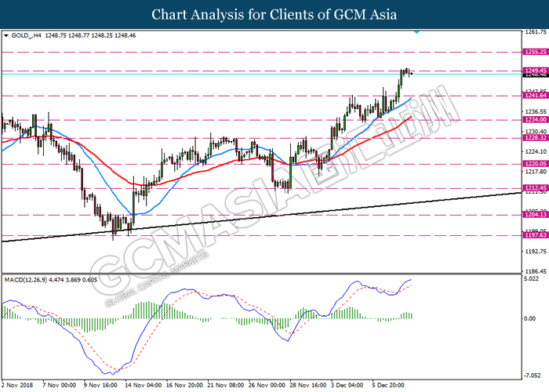Click the 1192.75 axis value
This screenshot has width=549, height=392.
click(536, 252)
